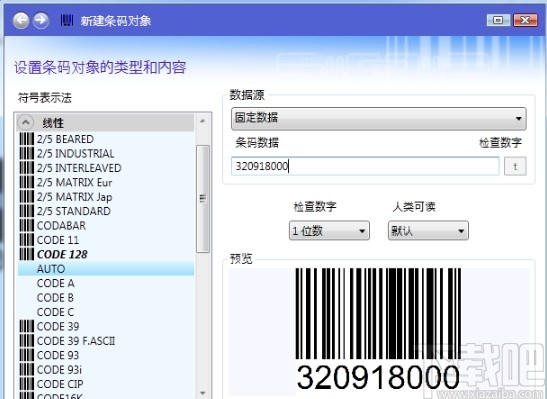Click the 2/5 MATRIX Eur barcode icon
Screen dimensions: 547x399
(x=27, y=182)
